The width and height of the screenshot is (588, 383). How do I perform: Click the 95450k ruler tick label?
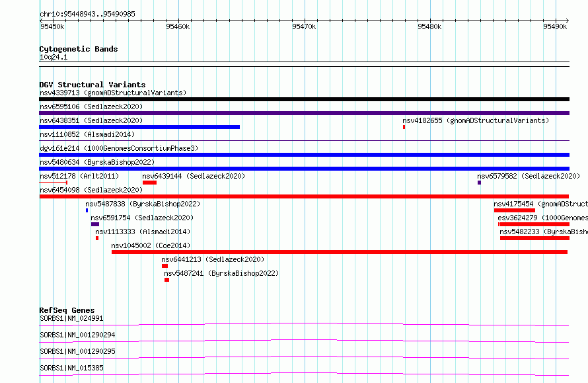52,26
